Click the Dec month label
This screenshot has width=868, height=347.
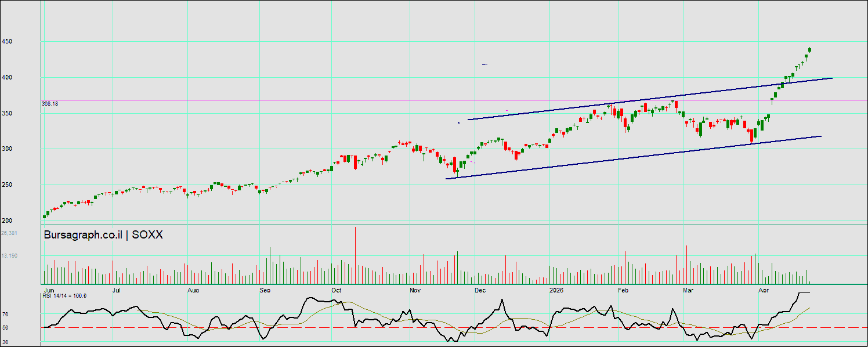(x=480, y=290)
